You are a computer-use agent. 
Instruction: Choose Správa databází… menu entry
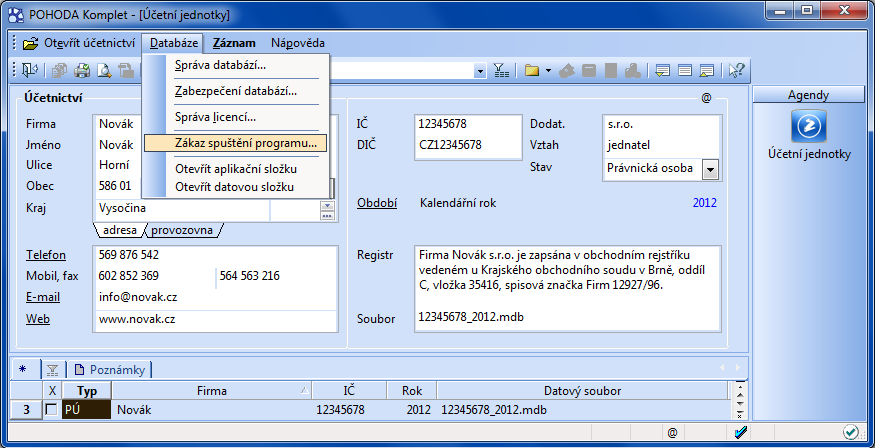(x=235, y=65)
